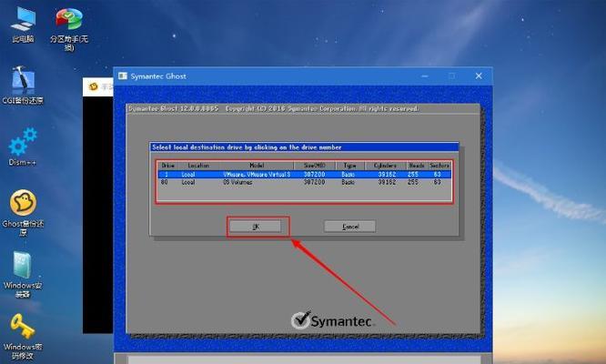Click the OK button in drive dialog
Screen dimensions: 606x364
coord(256,227)
